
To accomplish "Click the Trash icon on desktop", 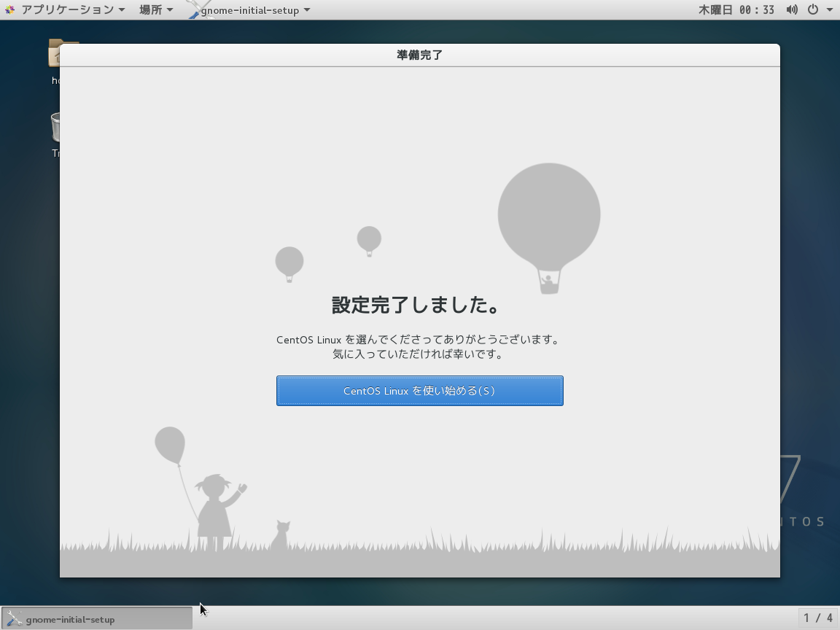I will pos(55,127).
